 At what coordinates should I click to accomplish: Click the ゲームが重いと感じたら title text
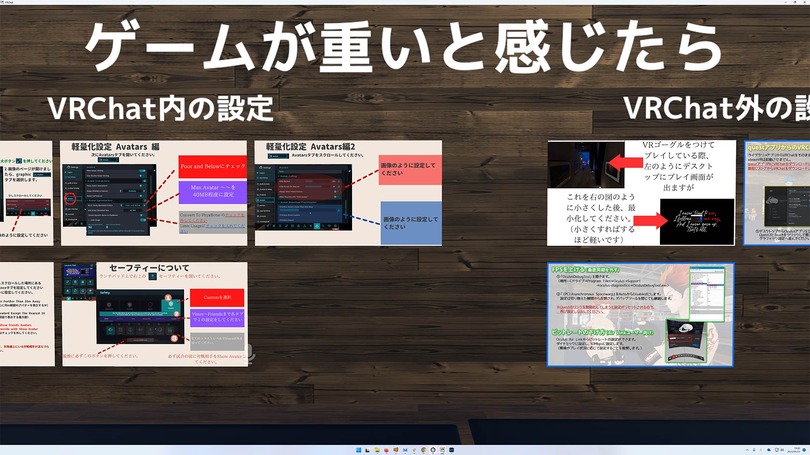[x=403, y=48]
